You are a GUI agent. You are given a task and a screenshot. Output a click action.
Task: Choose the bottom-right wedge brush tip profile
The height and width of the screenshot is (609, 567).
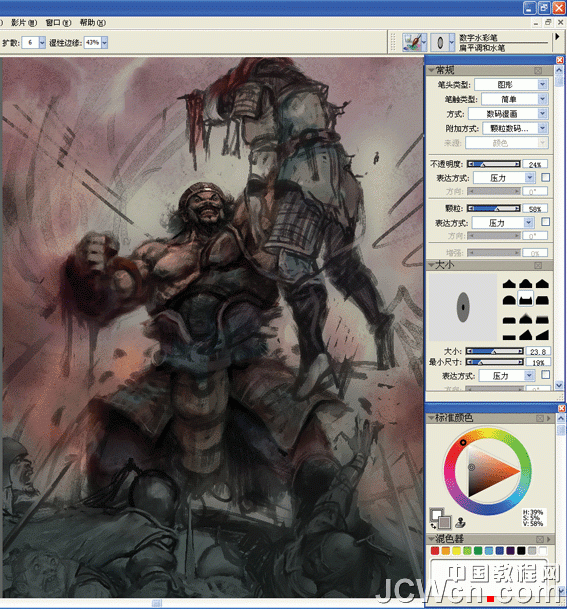(x=543, y=335)
